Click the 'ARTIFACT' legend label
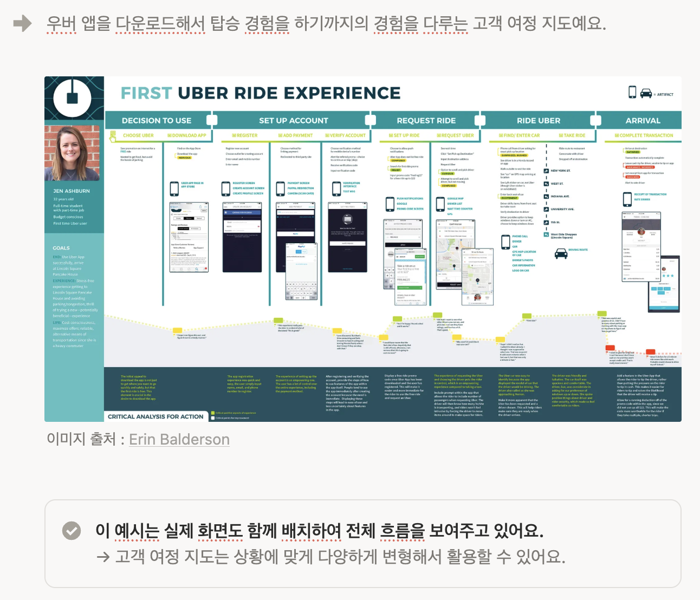Viewport: 700px width, 600px height. [665, 94]
